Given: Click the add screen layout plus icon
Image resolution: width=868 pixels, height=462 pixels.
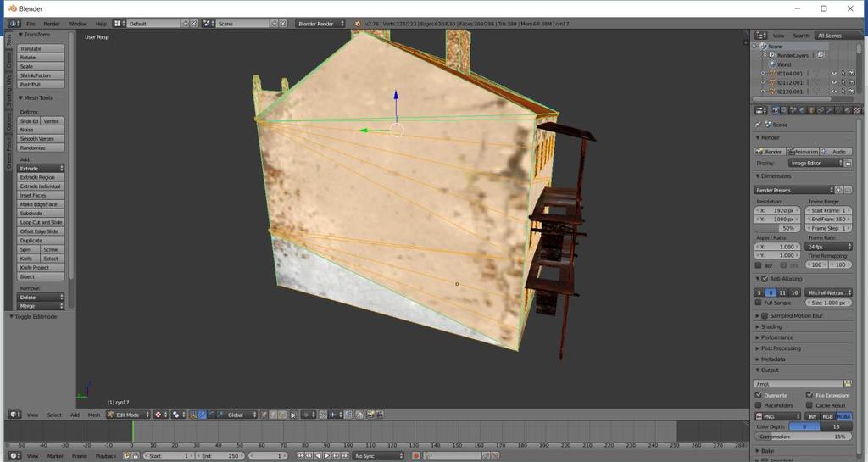Looking at the screenshot, I should (x=186, y=24).
